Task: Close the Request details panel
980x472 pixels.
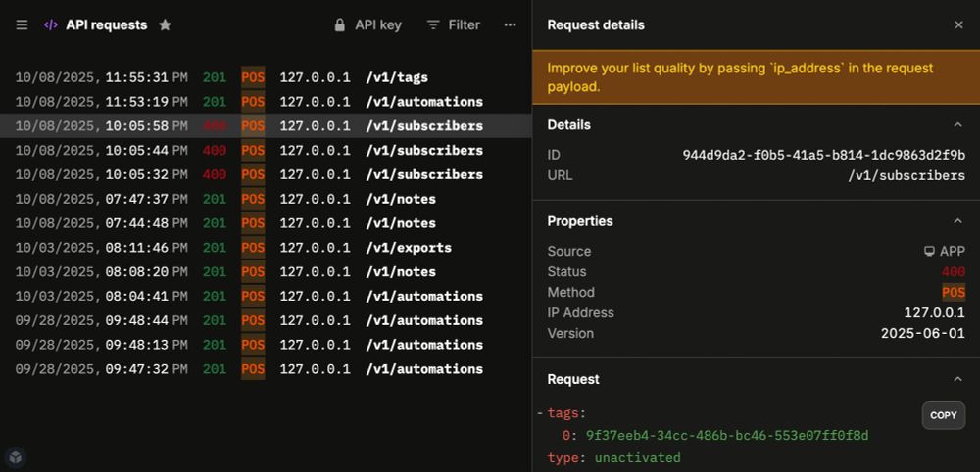Action: click(958, 25)
